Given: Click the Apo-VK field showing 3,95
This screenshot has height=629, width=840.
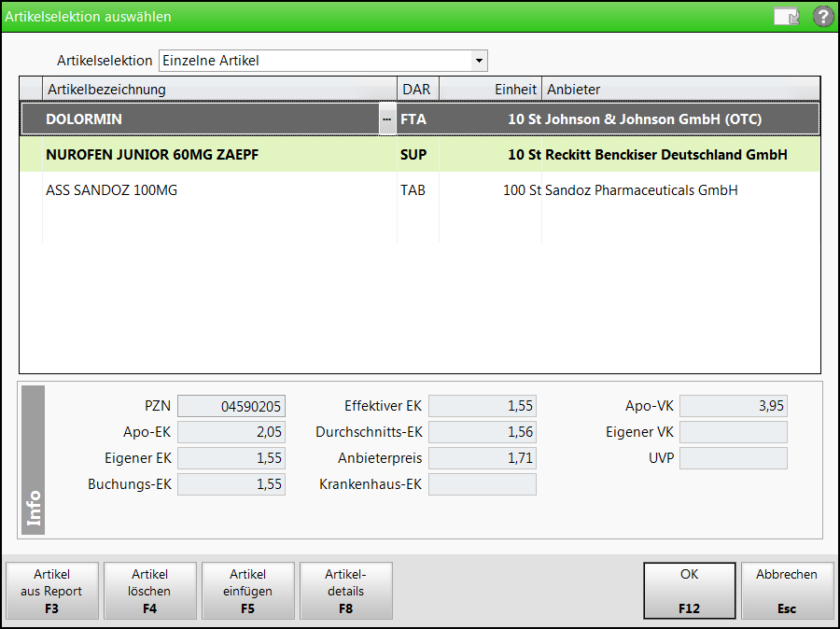Looking at the screenshot, I should pos(734,406).
